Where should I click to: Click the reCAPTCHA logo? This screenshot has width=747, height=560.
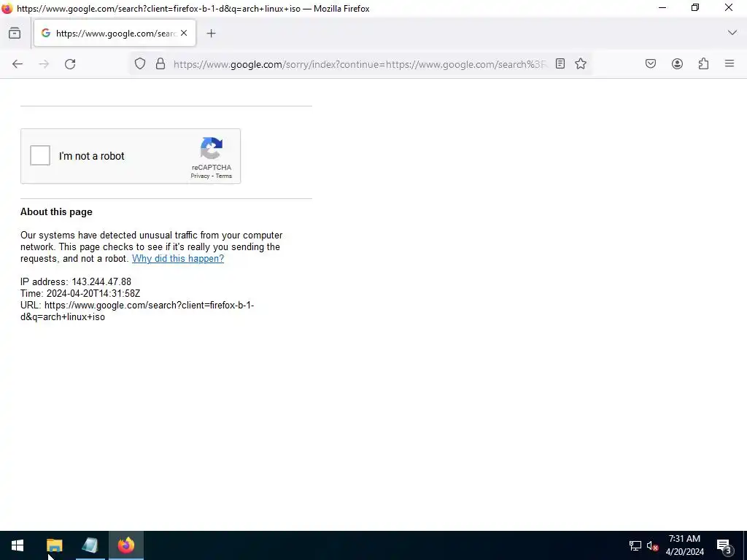[x=212, y=148]
